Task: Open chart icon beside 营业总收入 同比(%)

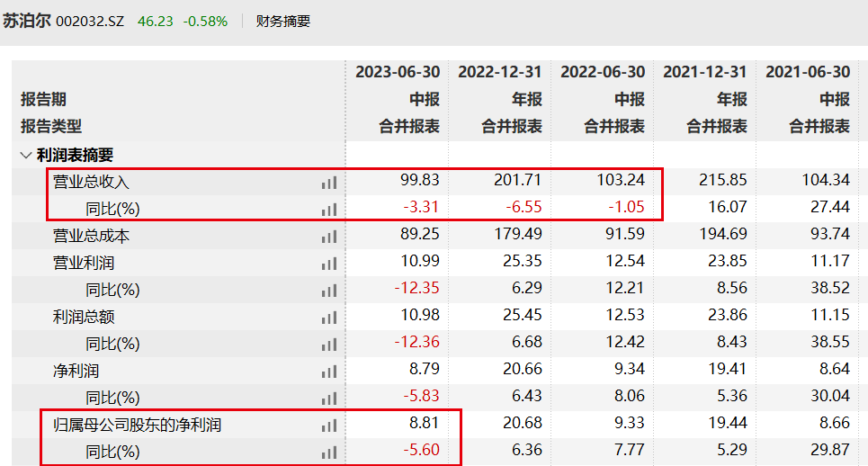Action: [x=329, y=210]
